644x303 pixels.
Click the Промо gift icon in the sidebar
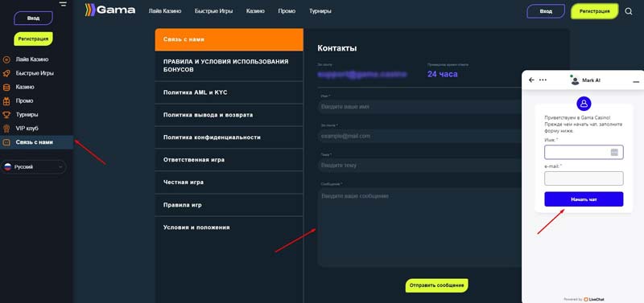(x=6, y=100)
